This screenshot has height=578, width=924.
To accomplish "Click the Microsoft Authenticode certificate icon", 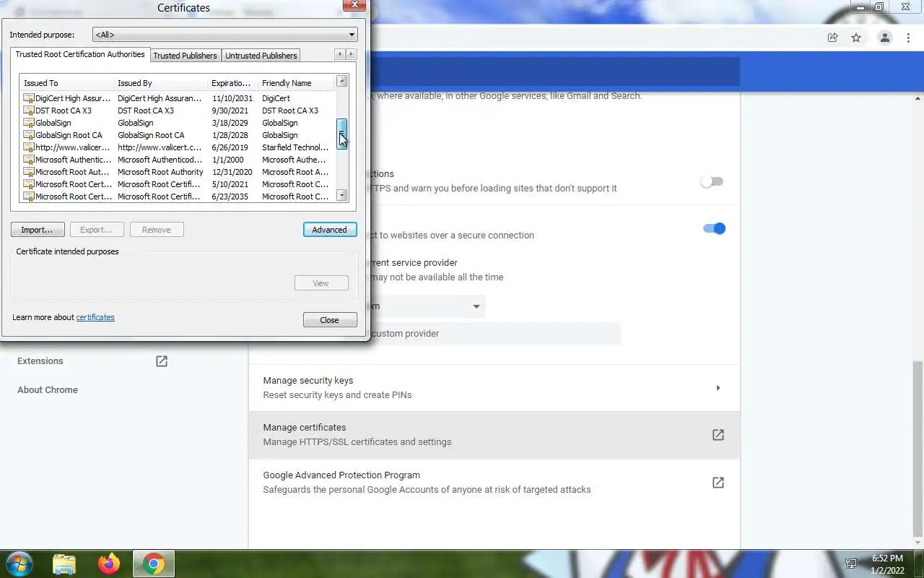I will [x=29, y=160].
